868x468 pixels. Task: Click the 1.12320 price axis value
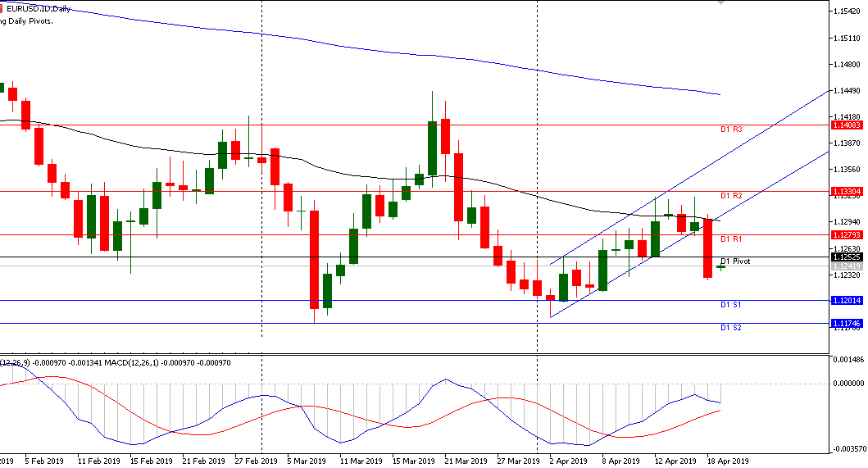click(848, 275)
